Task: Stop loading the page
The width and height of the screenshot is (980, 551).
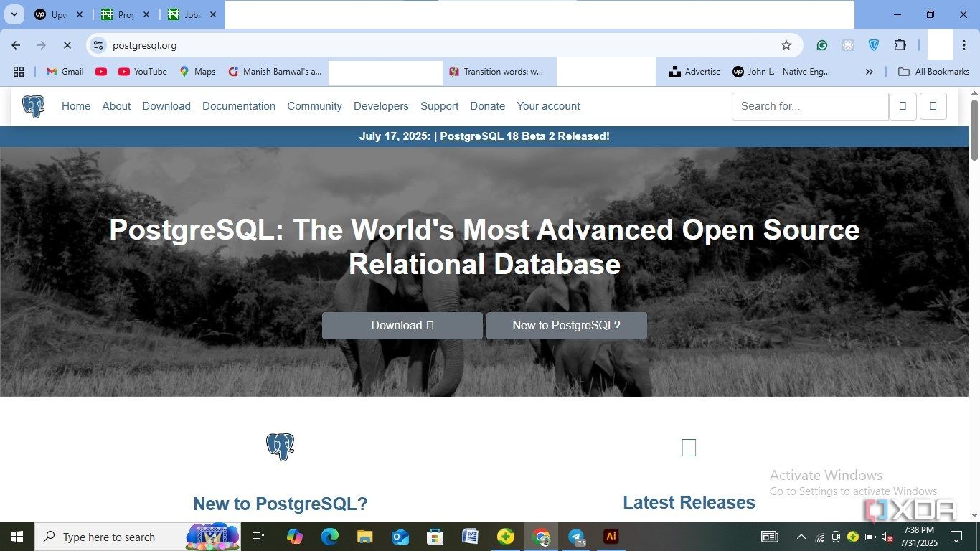Action: 67,45
